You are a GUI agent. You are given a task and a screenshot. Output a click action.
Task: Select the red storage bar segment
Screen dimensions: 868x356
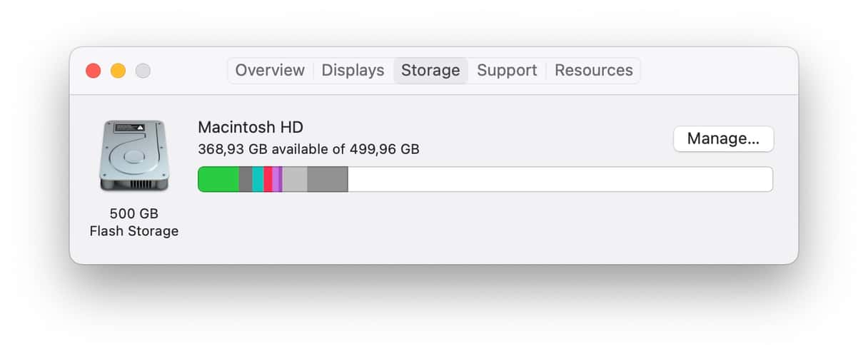click(268, 180)
